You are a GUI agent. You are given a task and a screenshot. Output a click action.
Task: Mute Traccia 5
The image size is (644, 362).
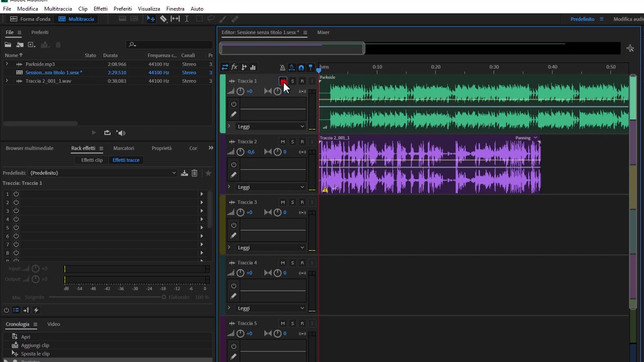(x=283, y=323)
